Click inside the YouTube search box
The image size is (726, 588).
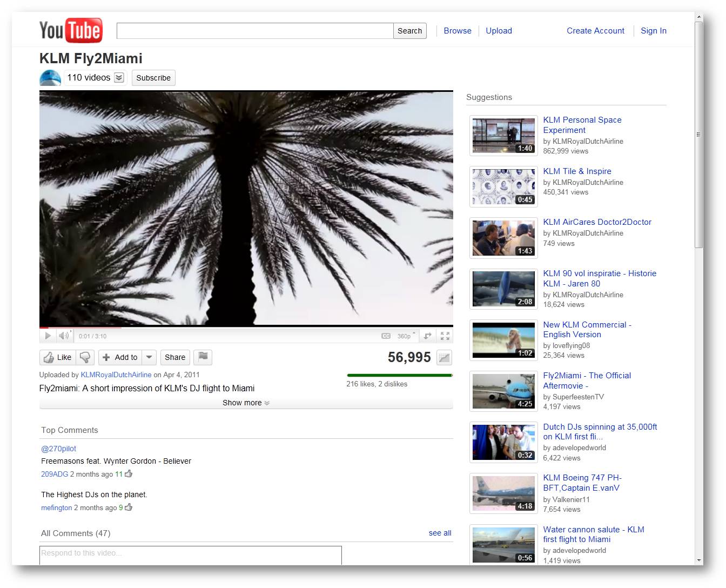(255, 31)
